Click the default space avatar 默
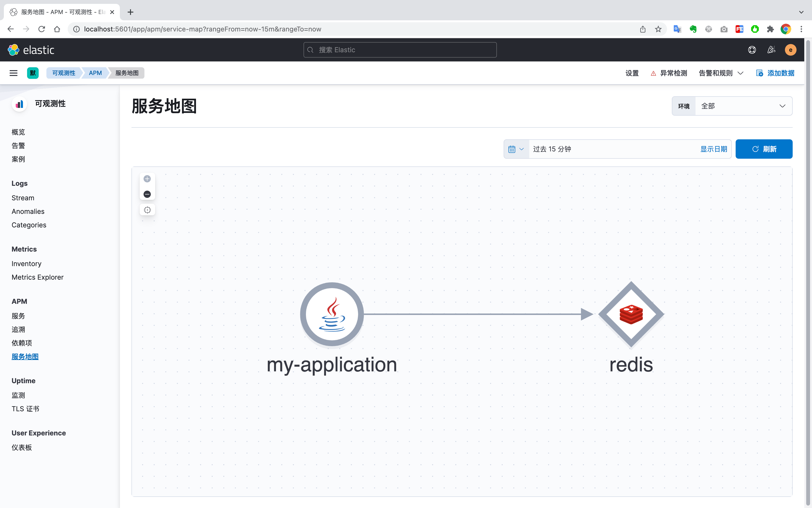The image size is (812, 508). click(33, 73)
